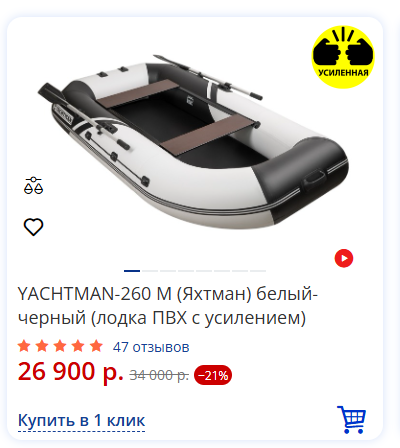Open the YACHTMAN-260 M product title

click(168, 306)
